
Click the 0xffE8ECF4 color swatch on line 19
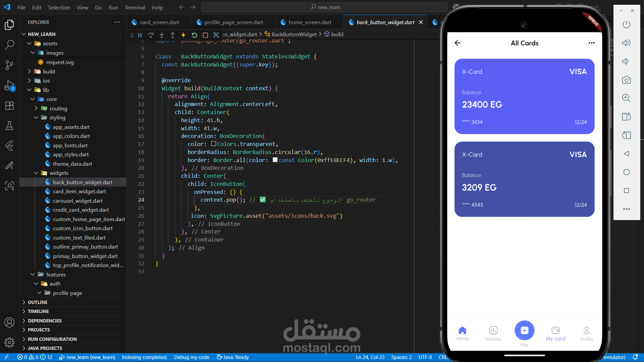(275, 160)
